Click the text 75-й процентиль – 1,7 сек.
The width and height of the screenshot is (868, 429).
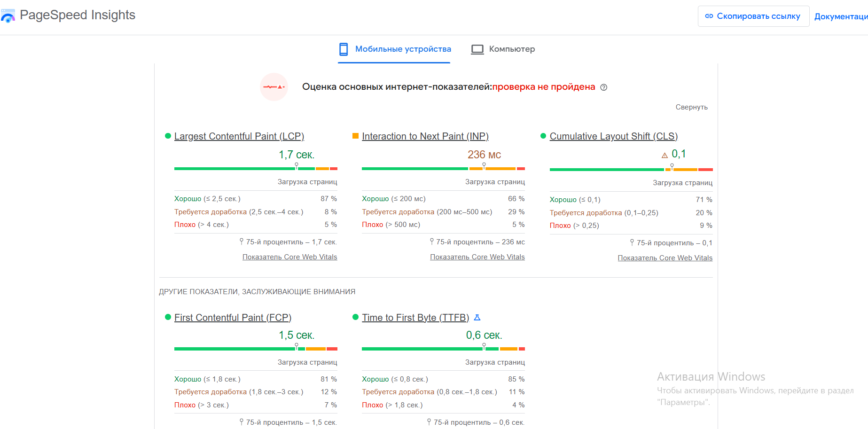pyautogui.click(x=292, y=242)
